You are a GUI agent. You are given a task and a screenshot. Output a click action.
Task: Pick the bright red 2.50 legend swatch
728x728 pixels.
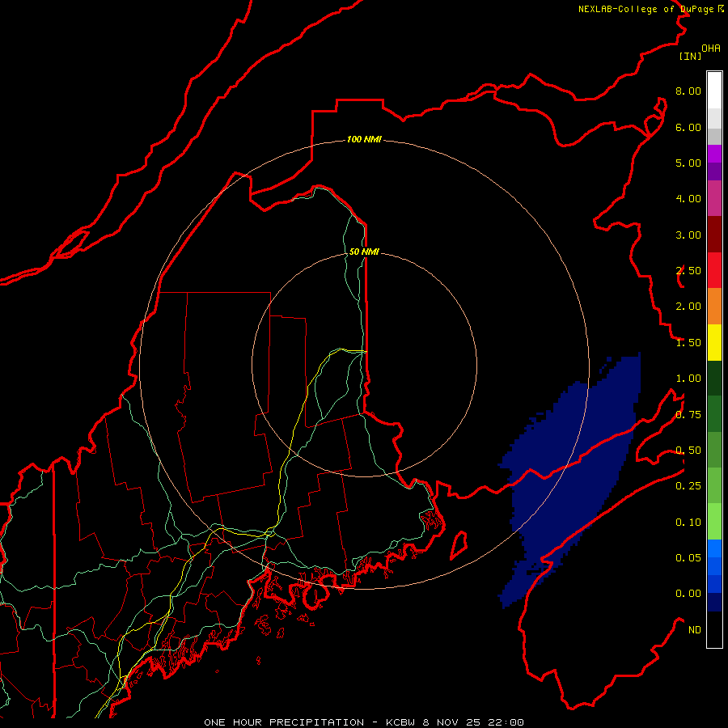[714, 270]
